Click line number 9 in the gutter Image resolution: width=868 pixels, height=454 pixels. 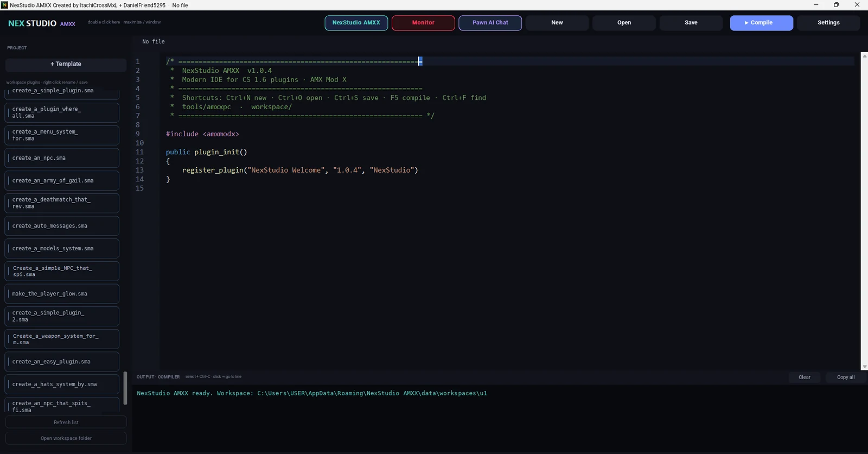[138, 134]
